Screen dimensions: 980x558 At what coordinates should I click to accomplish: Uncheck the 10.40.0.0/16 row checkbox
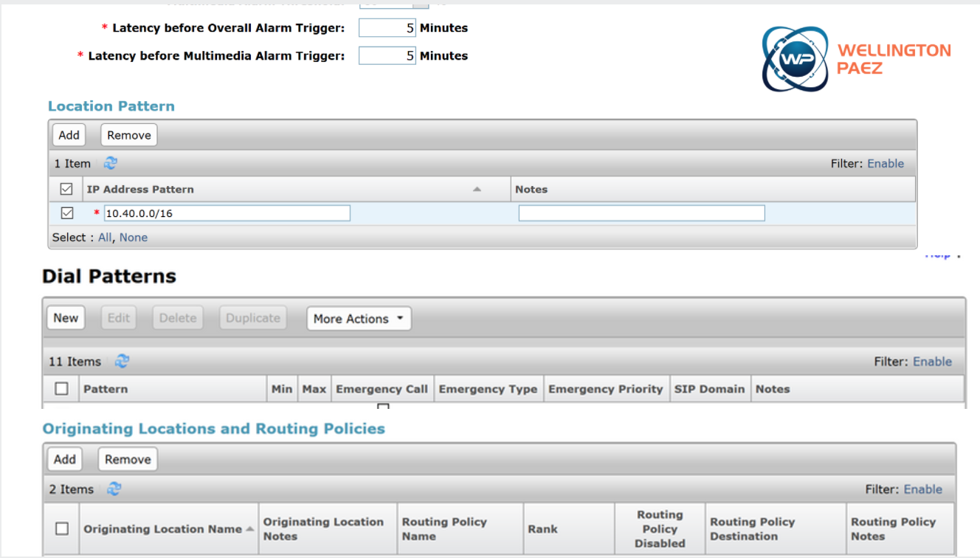(x=66, y=213)
